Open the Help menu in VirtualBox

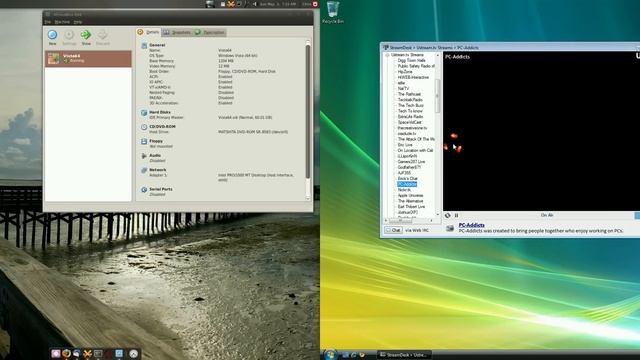(x=78, y=22)
